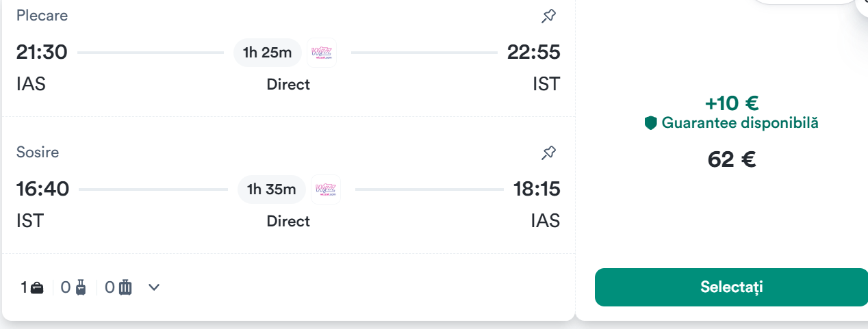Screen dimensions: 868x329
Task: Click the +10 € price difference
Action: tap(731, 103)
